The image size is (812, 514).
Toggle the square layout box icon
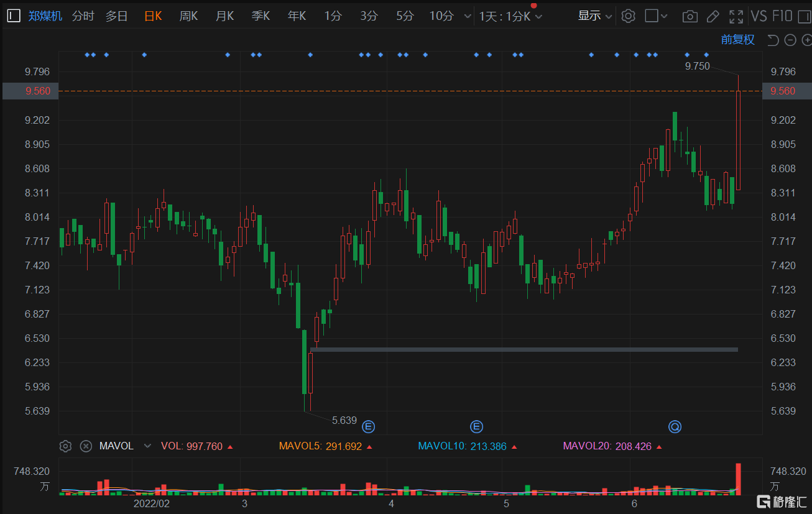[x=652, y=16]
